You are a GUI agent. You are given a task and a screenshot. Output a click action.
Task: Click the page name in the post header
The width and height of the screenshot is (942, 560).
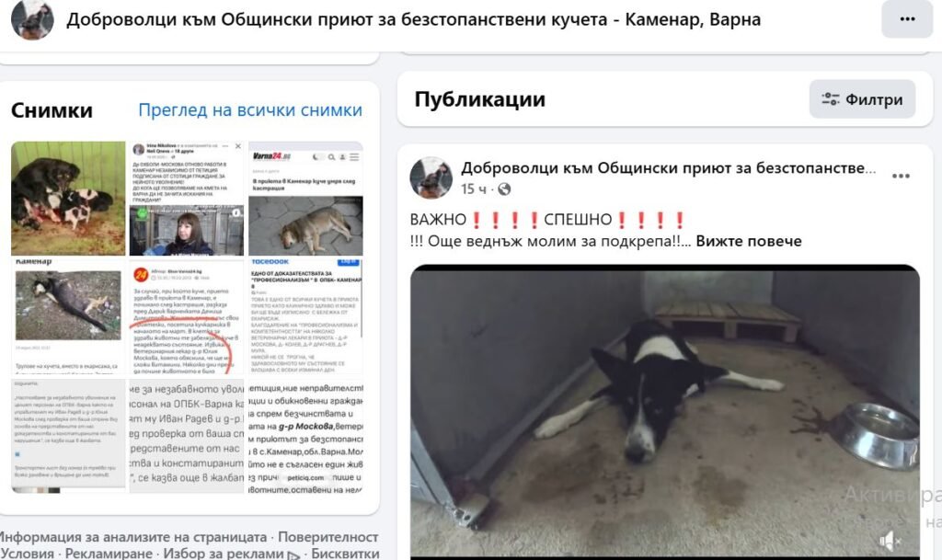pos(668,168)
